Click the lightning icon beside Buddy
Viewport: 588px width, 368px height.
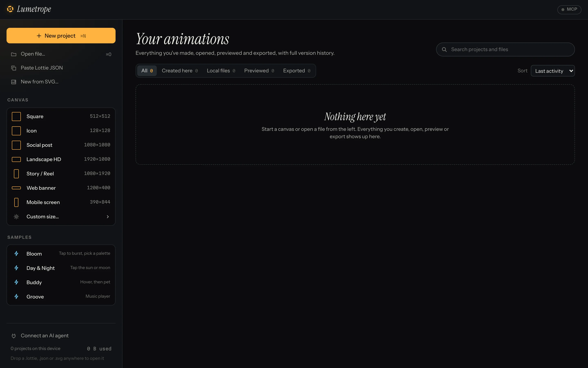pyautogui.click(x=16, y=282)
